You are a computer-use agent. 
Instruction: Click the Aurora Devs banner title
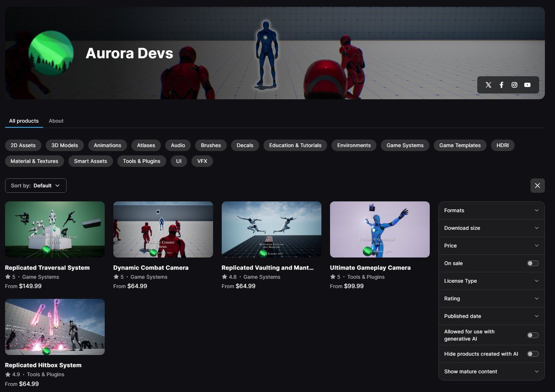[129, 53]
